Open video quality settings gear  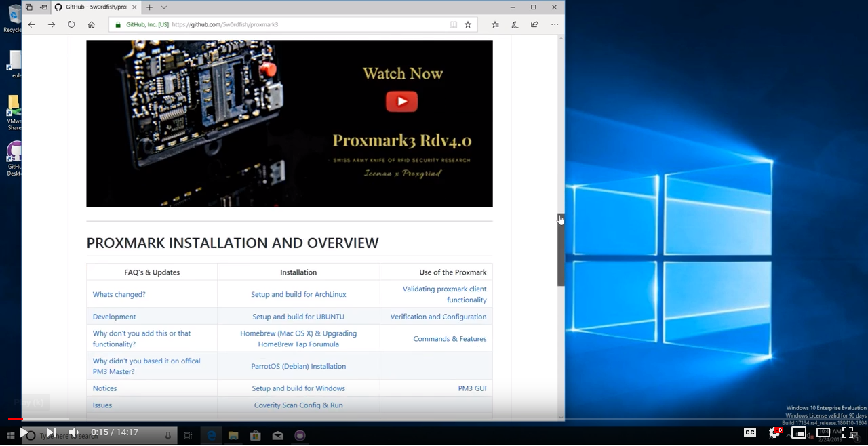pos(774,432)
